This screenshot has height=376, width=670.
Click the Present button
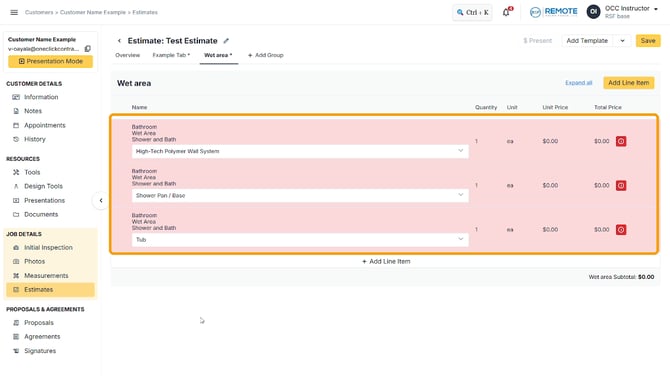538,41
